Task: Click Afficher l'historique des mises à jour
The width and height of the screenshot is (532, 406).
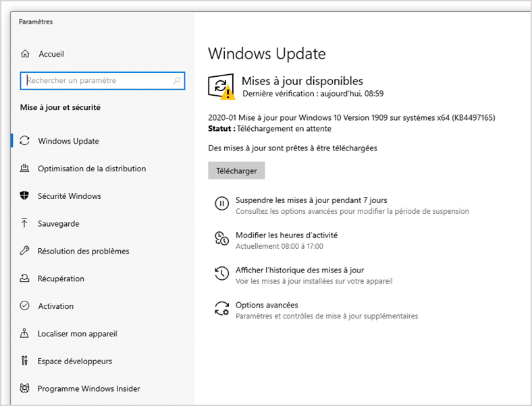Action: (300, 270)
